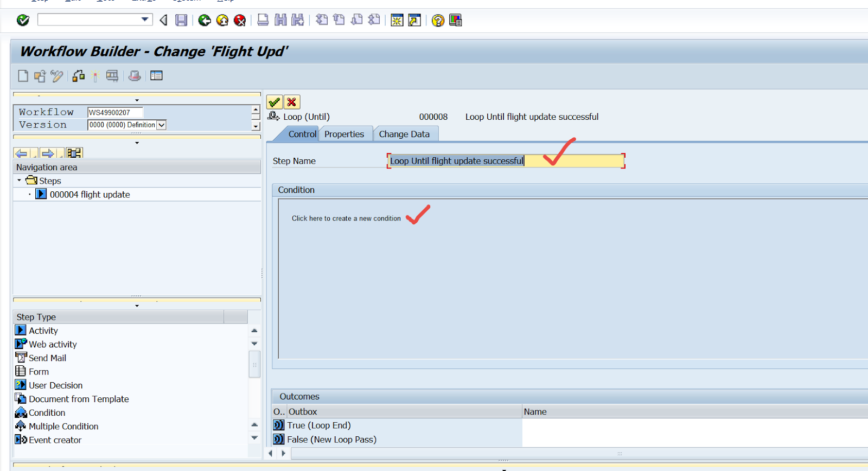Click the Outcomes table right scroll arrow
Screen dimensions: 868x471
tap(283, 454)
